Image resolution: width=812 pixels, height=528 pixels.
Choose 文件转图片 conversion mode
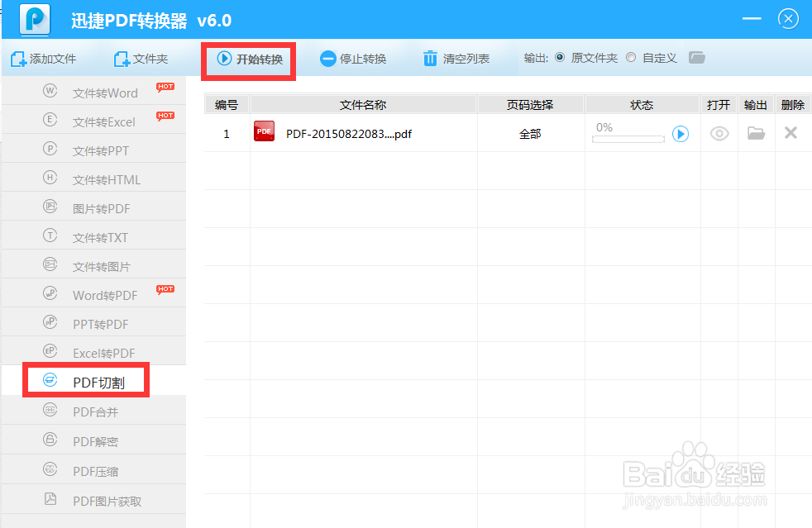tap(93, 265)
